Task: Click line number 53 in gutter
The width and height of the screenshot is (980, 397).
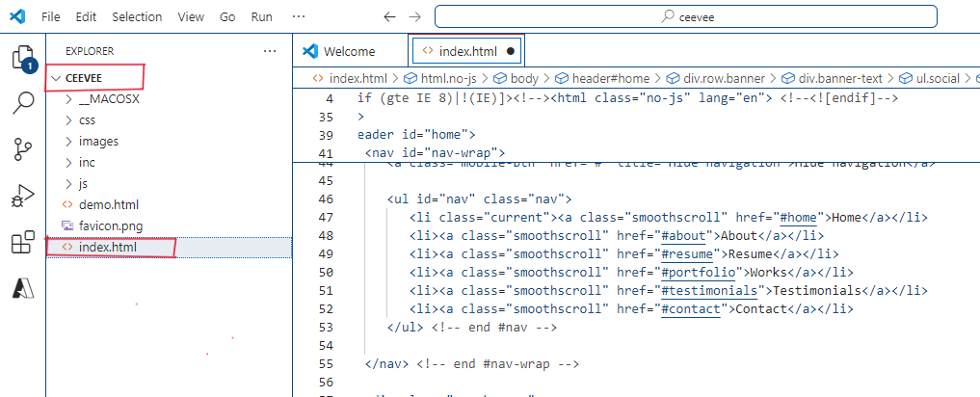Action: (326, 327)
